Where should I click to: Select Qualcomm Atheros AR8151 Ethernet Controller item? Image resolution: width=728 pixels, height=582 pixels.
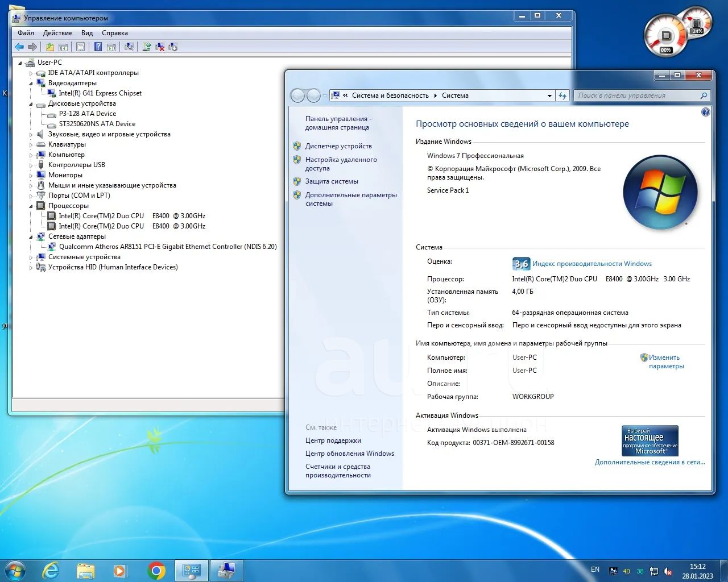coord(168,247)
